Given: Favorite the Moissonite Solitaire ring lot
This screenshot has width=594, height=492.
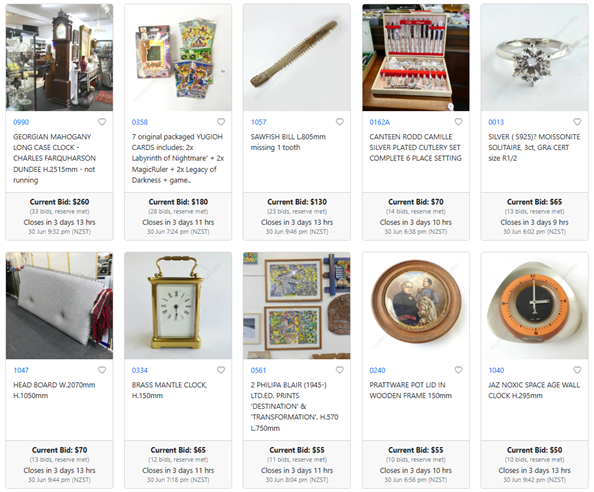Looking at the screenshot, I should click(577, 122).
